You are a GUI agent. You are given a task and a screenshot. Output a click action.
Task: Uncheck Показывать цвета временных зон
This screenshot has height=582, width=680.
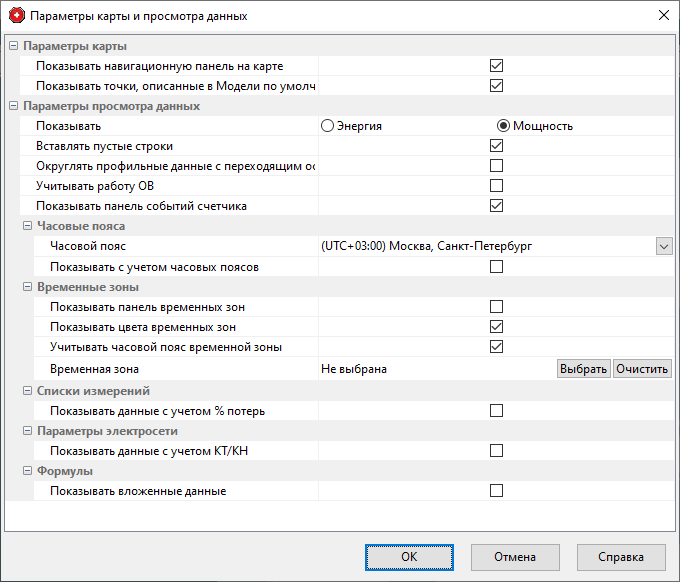click(x=496, y=327)
